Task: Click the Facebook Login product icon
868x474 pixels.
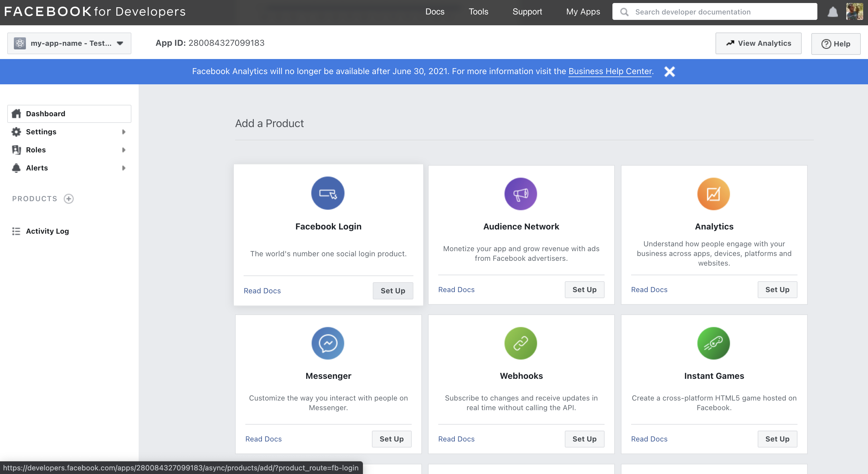Action: [328, 193]
